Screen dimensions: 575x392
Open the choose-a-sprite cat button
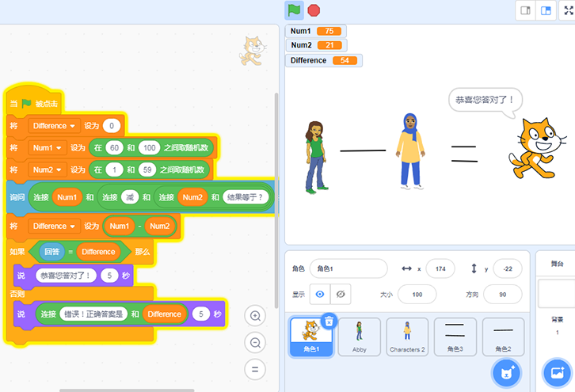click(504, 371)
